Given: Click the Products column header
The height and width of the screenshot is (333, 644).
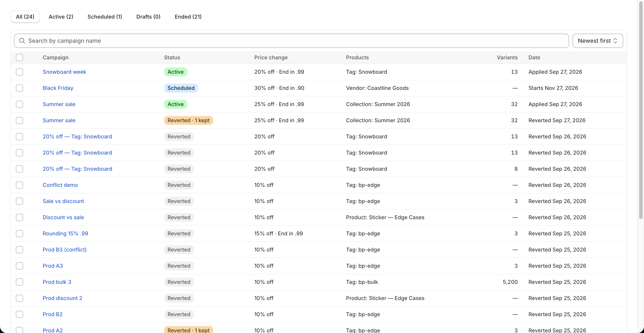Looking at the screenshot, I should (357, 58).
